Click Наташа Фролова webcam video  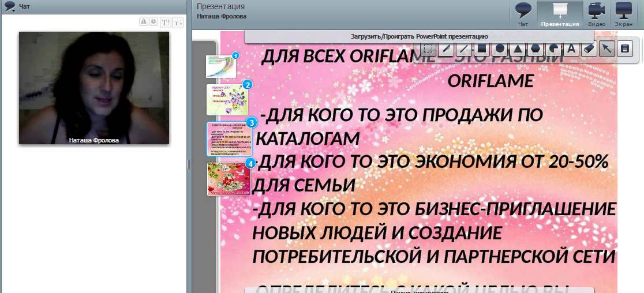94,88
